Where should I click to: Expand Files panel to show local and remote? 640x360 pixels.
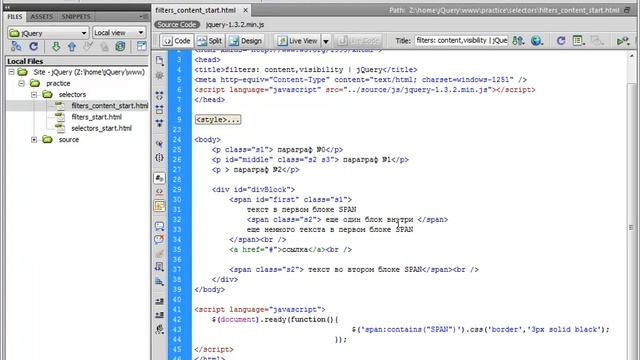tap(142, 46)
